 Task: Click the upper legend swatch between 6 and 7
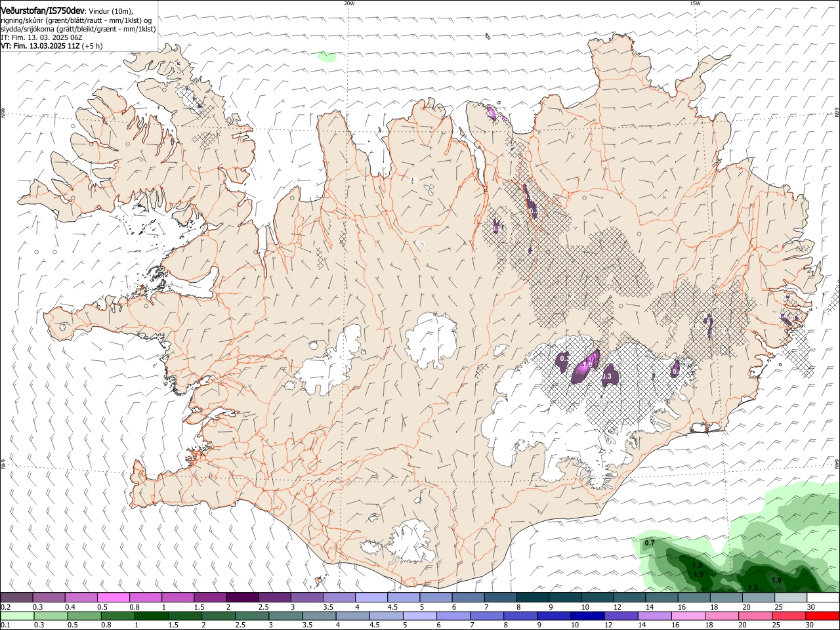click(x=467, y=598)
